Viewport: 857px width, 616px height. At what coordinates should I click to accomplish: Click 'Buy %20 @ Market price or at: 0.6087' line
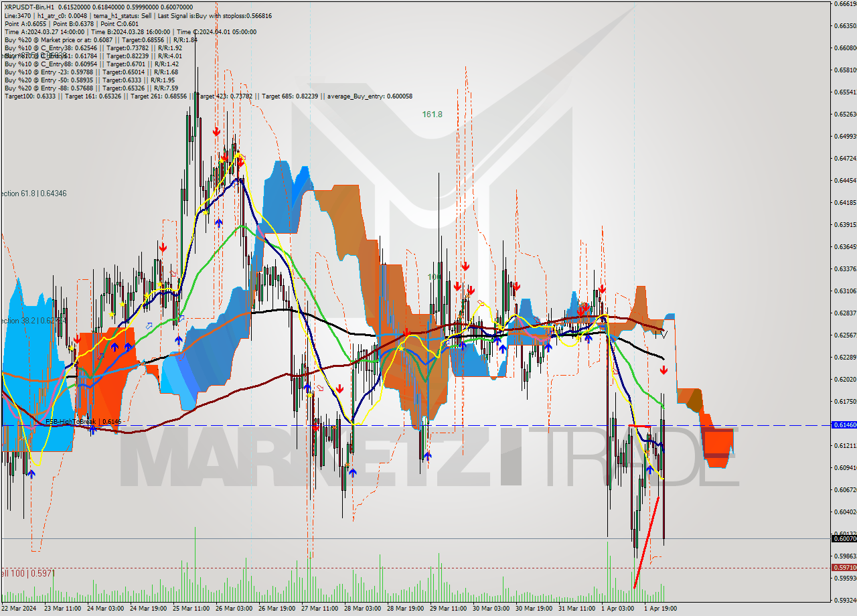point(100,40)
